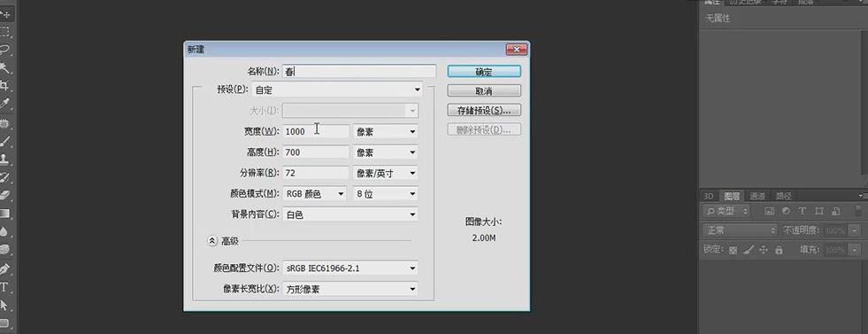Click the 确定 OK button
Image resolution: width=868 pixels, height=334 pixels.
(x=484, y=72)
